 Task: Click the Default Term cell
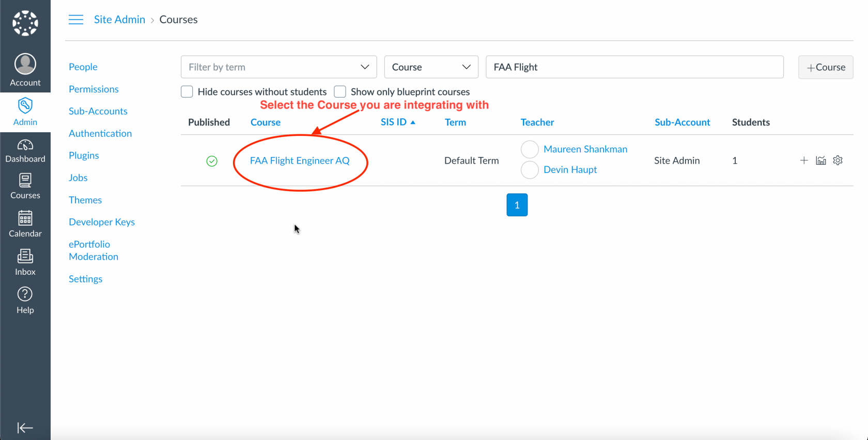pyautogui.click(x=472, y=161)
